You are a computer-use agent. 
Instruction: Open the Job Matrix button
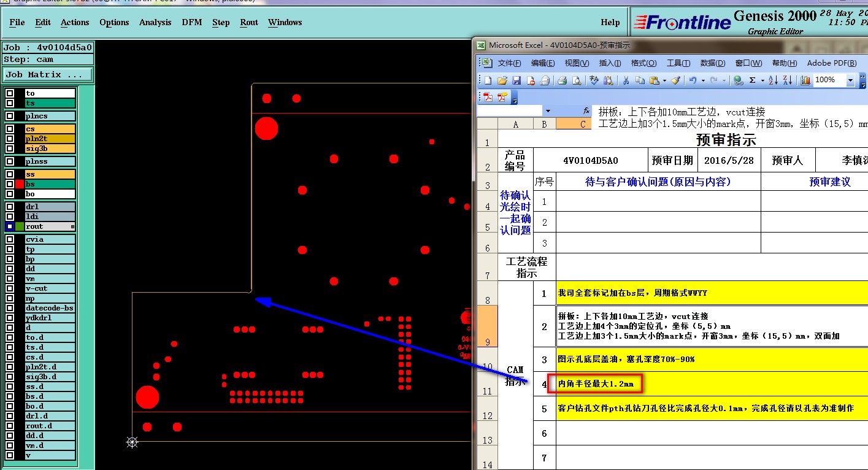(x=48, y=74)
